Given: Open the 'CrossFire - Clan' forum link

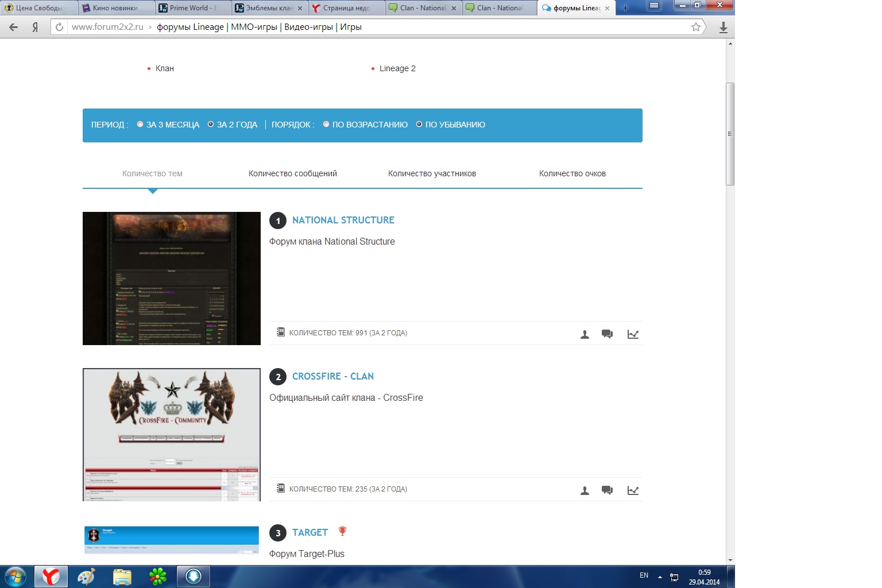Looking at the screenshot, I should (x=333, y=376).
